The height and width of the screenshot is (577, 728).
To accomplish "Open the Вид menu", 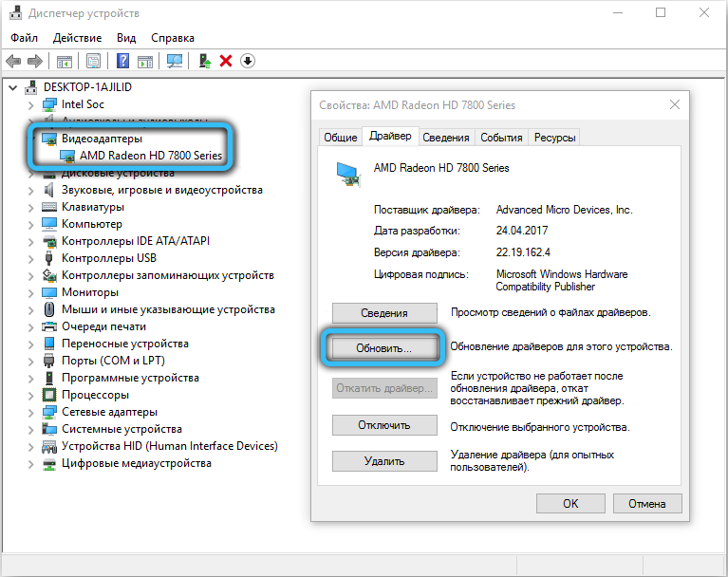I will point(126,38).
